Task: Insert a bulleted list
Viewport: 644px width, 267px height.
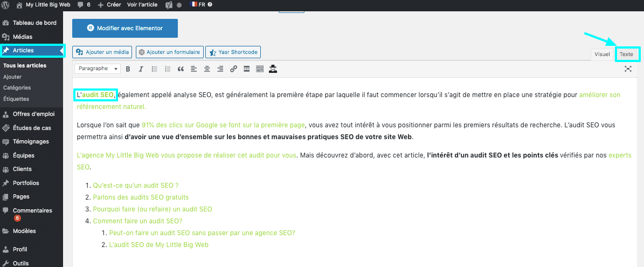Action: pyautogui.click(x=155, y=69)
